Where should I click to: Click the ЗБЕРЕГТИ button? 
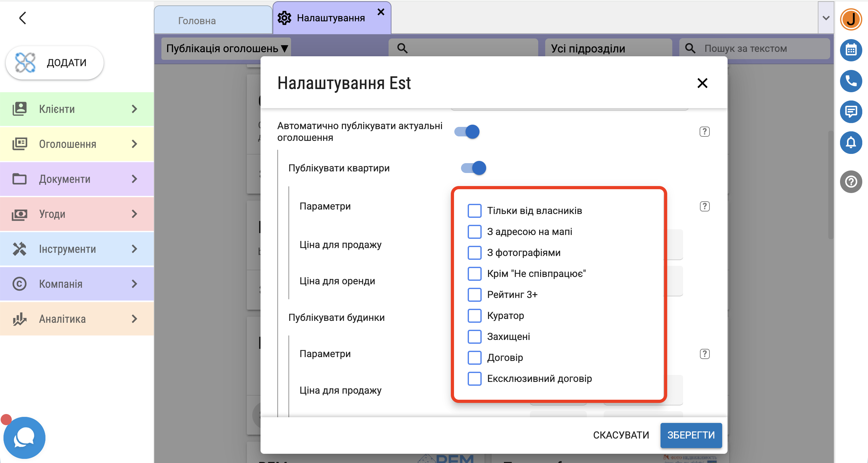(x=691, y=435)
